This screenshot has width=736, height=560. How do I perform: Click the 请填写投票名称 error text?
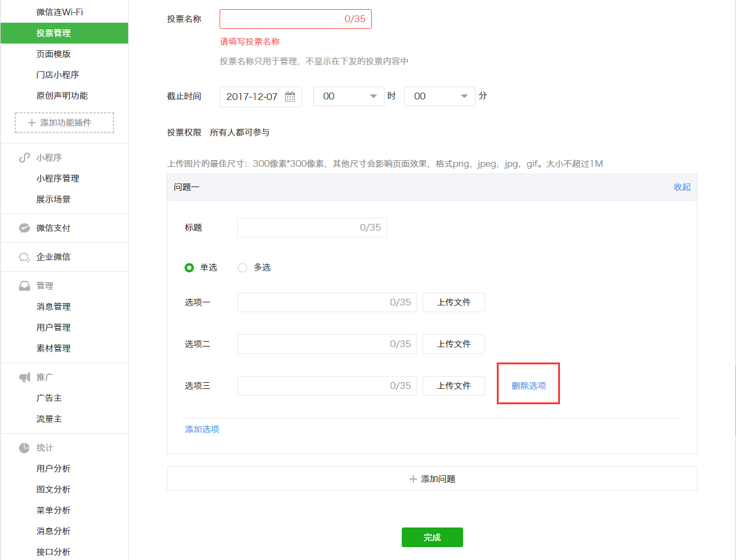coord(250,42)
